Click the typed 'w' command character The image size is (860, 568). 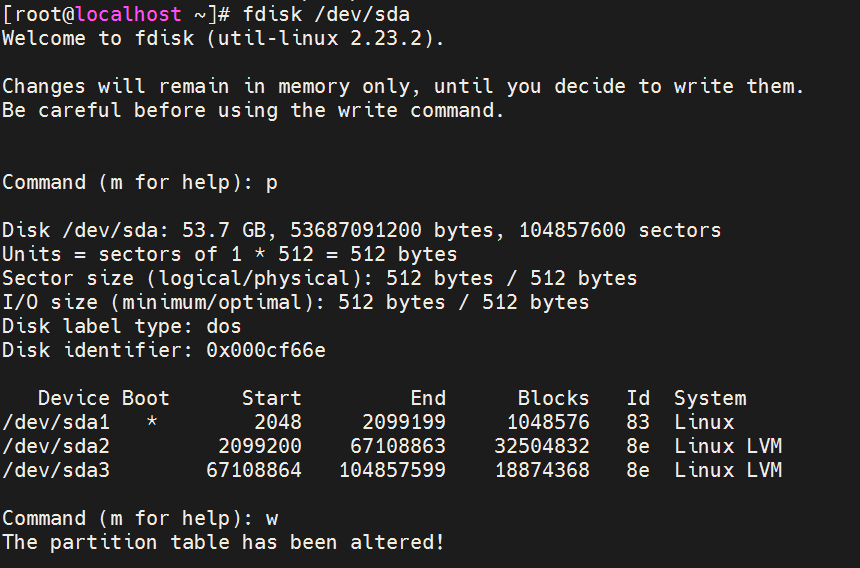(272, 518)
